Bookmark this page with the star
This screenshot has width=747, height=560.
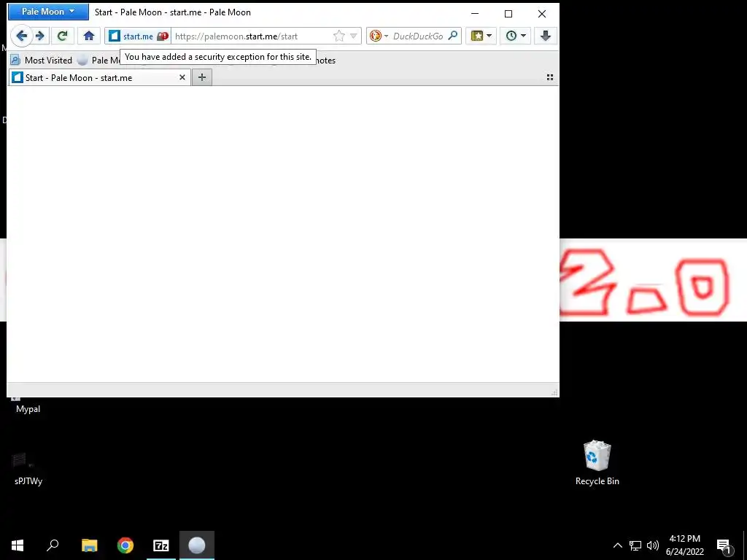click(x=338, y=36)
